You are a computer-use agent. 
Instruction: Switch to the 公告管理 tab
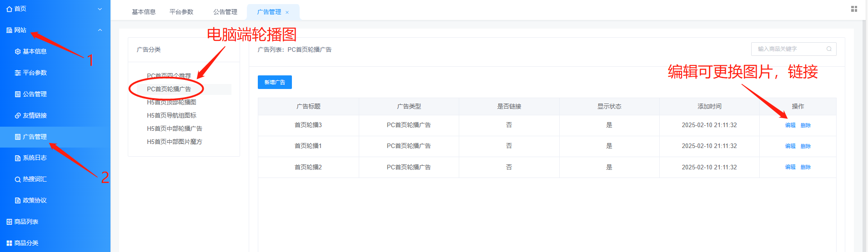point(225,12)
